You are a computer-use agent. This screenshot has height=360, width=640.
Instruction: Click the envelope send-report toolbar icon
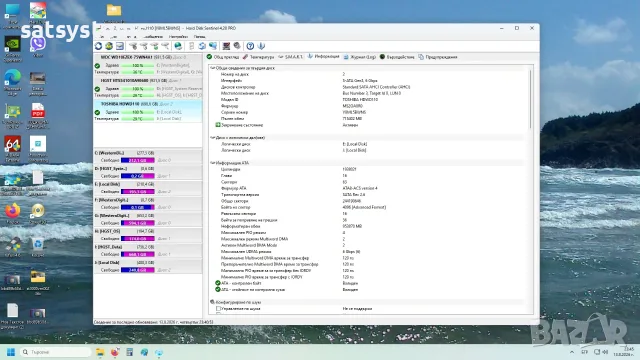[120, 46]
